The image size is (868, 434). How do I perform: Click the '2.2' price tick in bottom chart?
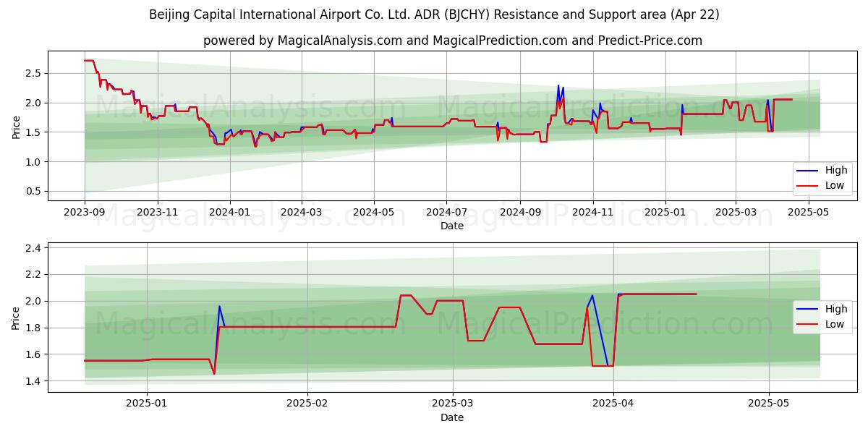click(x=32, y=275)
